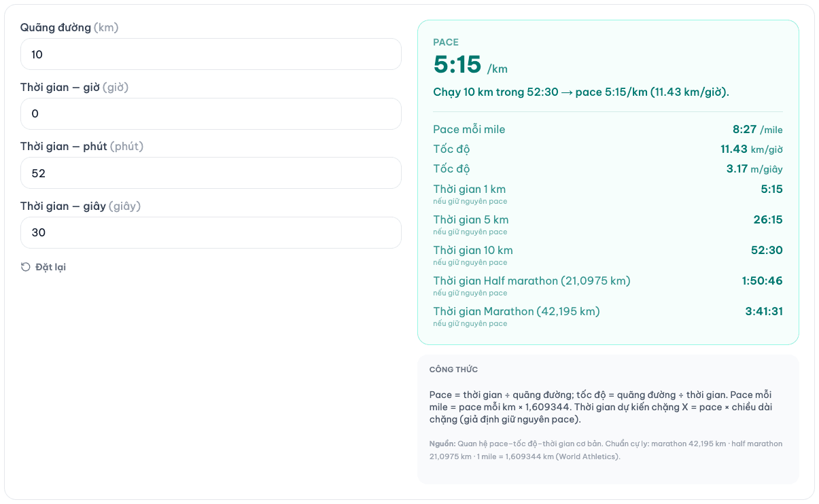Click the Marathon time 3:41:31

click(764, 311)
